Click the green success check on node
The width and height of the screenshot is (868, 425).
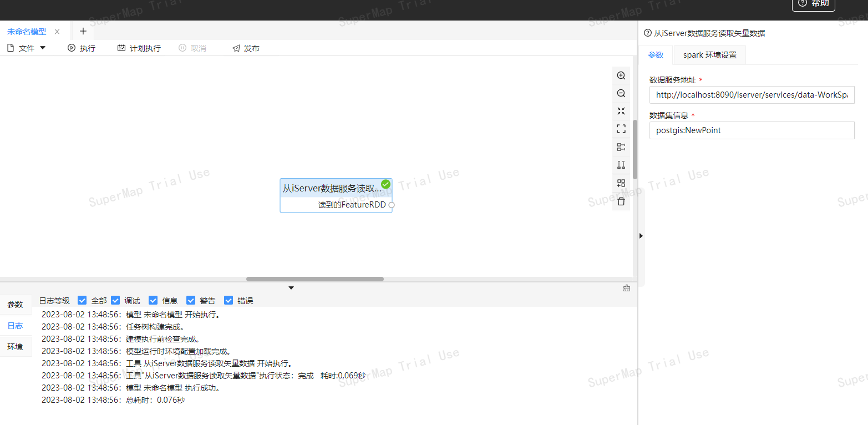386,184
